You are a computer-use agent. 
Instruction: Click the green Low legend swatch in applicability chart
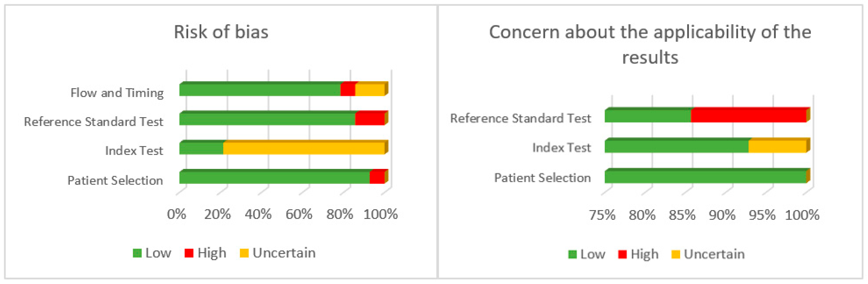point(572,254)
